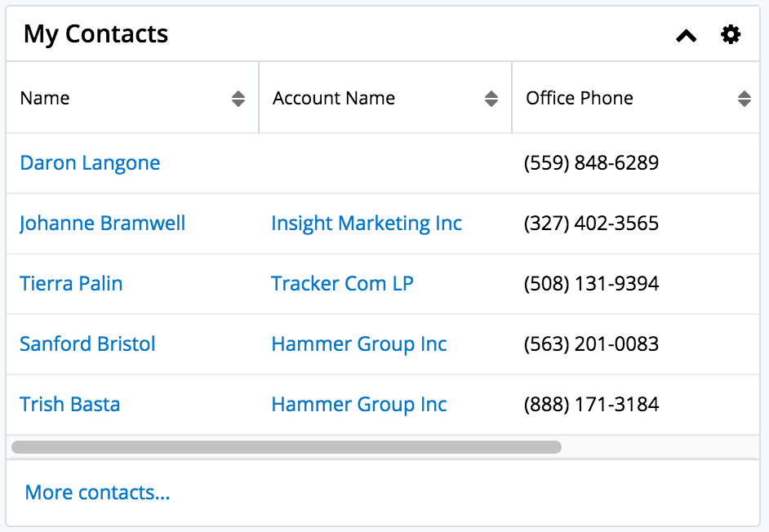Click the More contacts link
769x532 pixels.
(98, 493)
